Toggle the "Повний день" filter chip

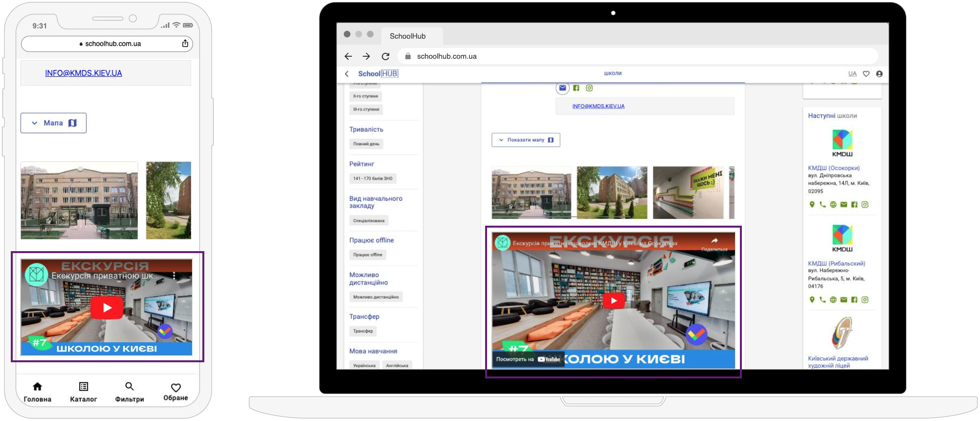[x=366, y=144]
